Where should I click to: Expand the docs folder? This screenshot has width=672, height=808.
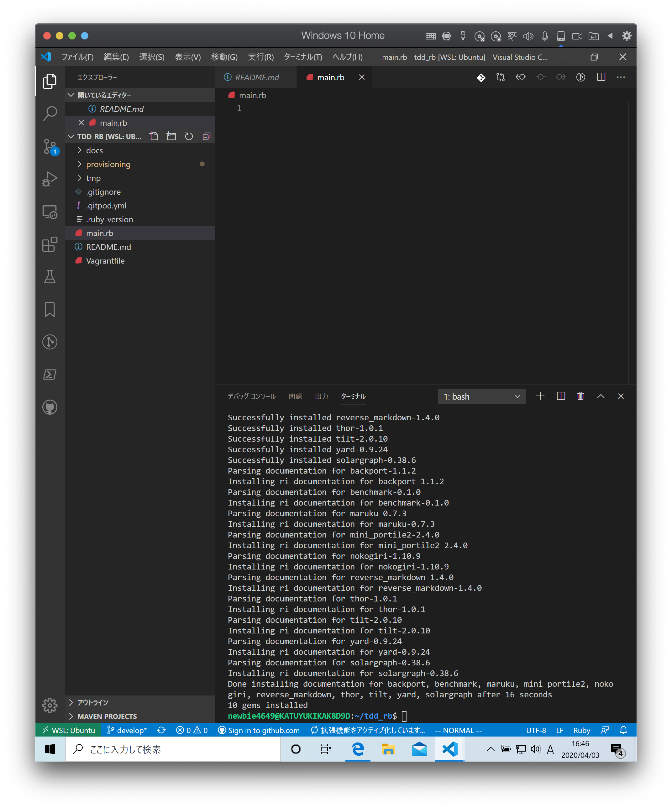(94, 150)
